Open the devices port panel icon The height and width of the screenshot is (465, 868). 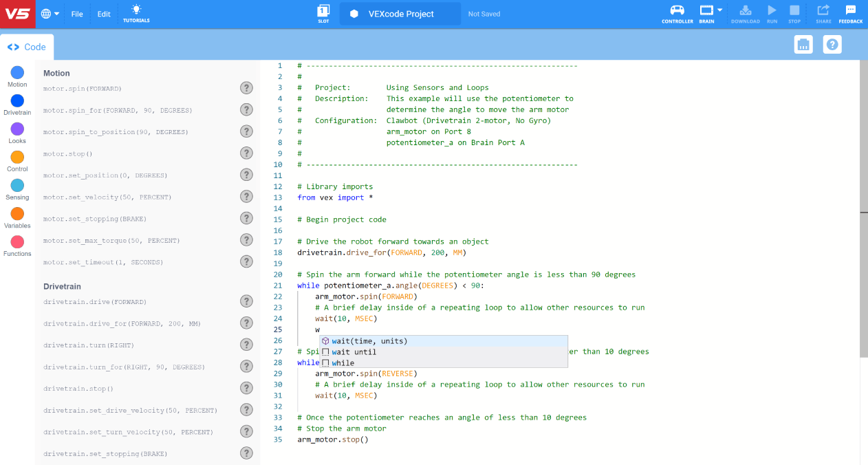coord(803,45)
